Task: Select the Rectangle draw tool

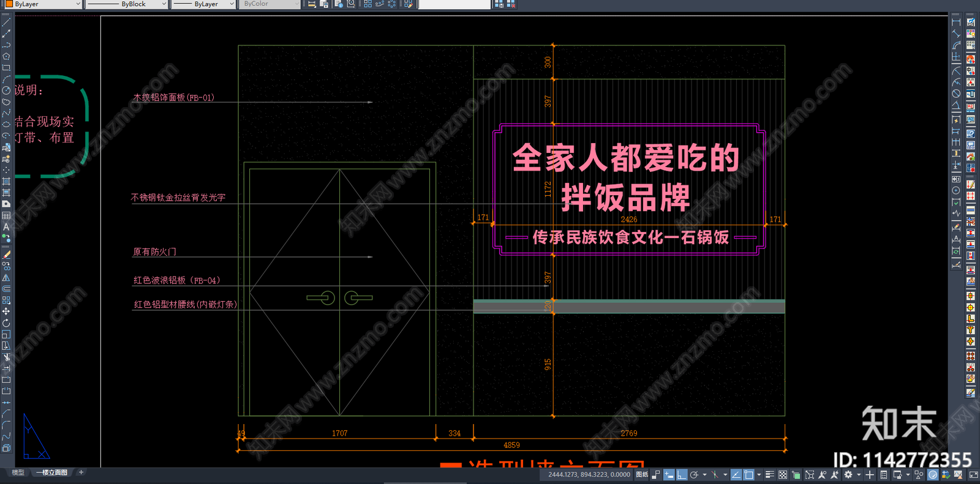Action: [6, 67]
